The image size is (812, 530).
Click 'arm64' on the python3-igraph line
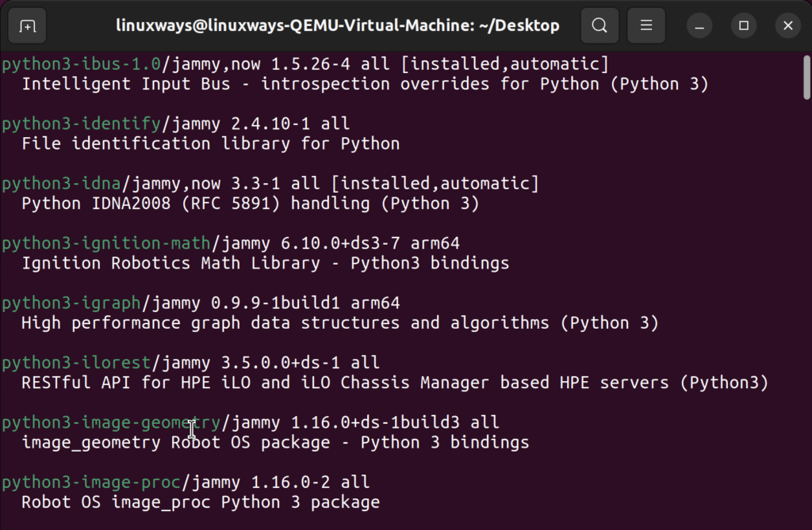[375, 303]
